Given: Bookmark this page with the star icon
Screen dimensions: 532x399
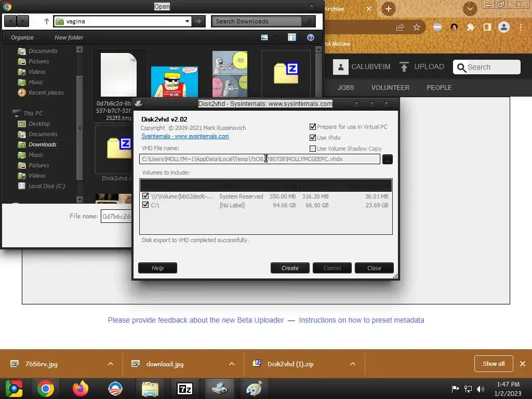Looking at the screenshot, I should [417, 27].
